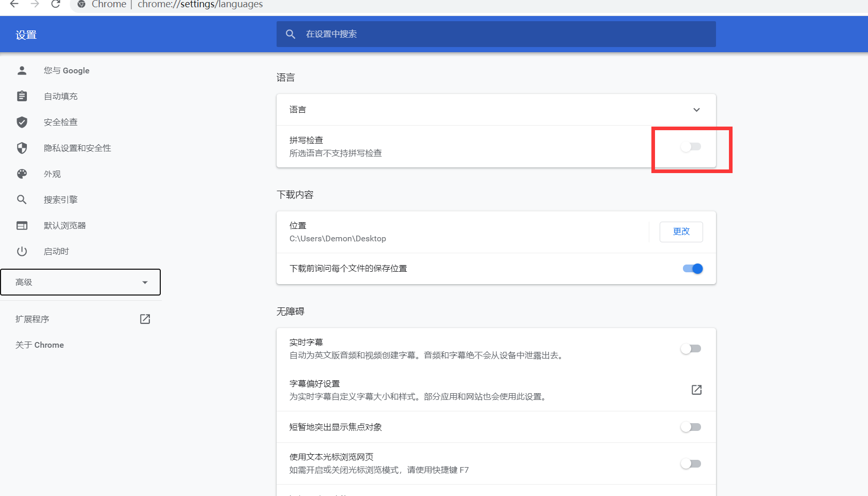Click the 在设置中搜索 search field

[496, 34]
